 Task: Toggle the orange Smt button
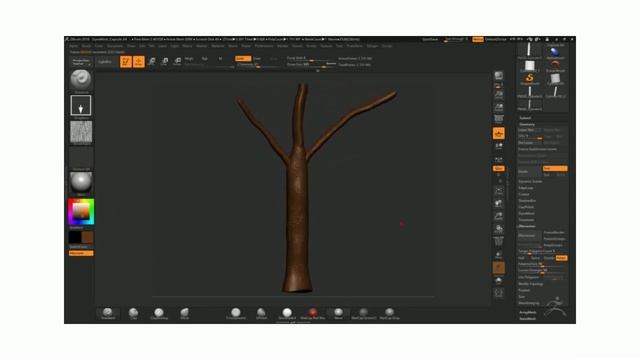(555, 169)
